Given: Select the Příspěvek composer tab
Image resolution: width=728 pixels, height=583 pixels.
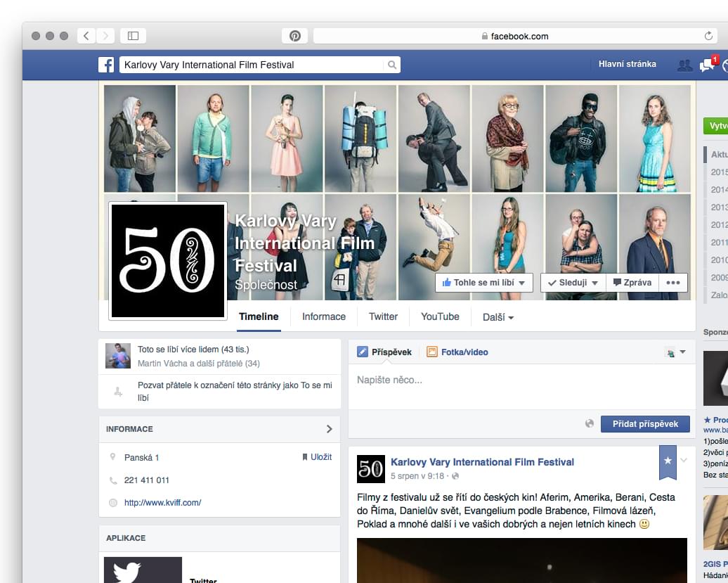Looking at the screenshot, I should tap(384, 352).
